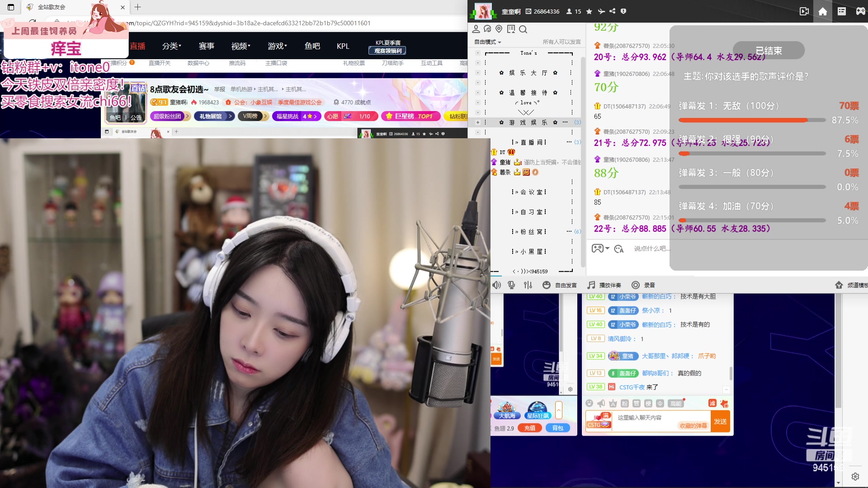Open the audio mixer sliders icon
The image size is (868, 488).
click(x=528, y=285)
